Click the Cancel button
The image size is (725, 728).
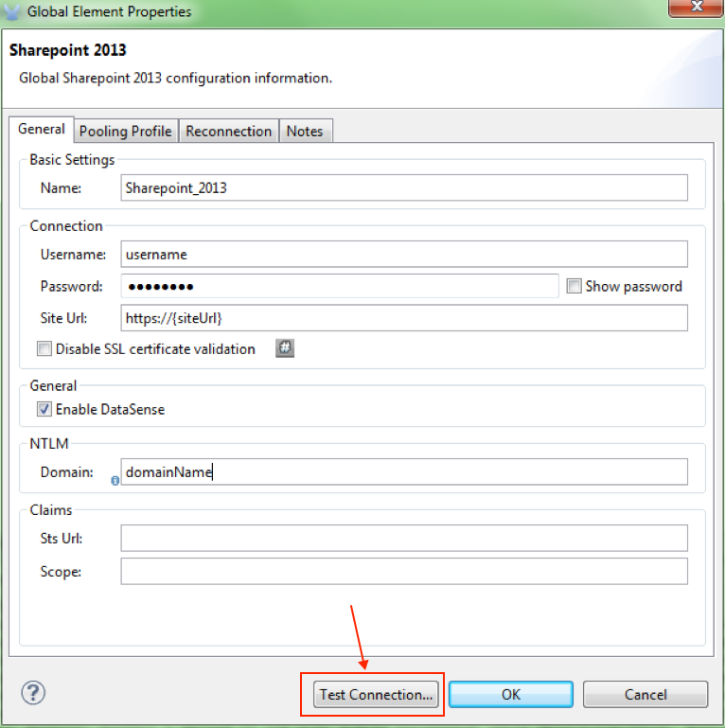[645, 694]
